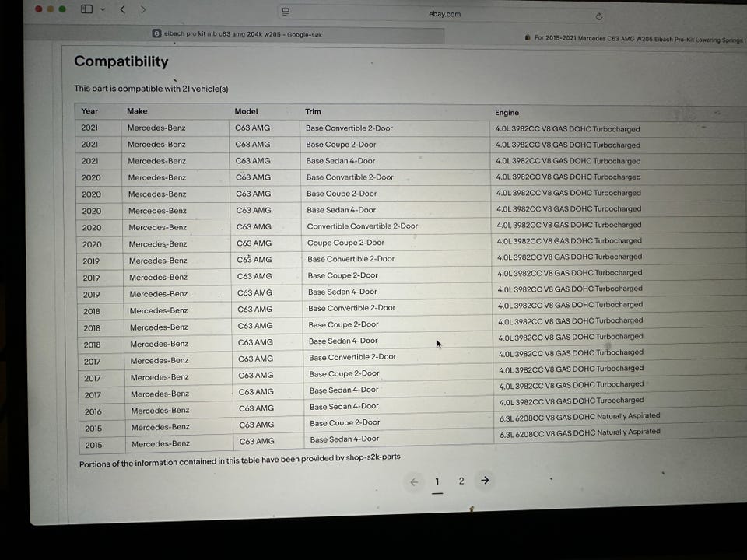Switch to the Eibach Pro-Kit Lowering Springs tab
This screenshot has height=560, width=747.
point(633,39)
